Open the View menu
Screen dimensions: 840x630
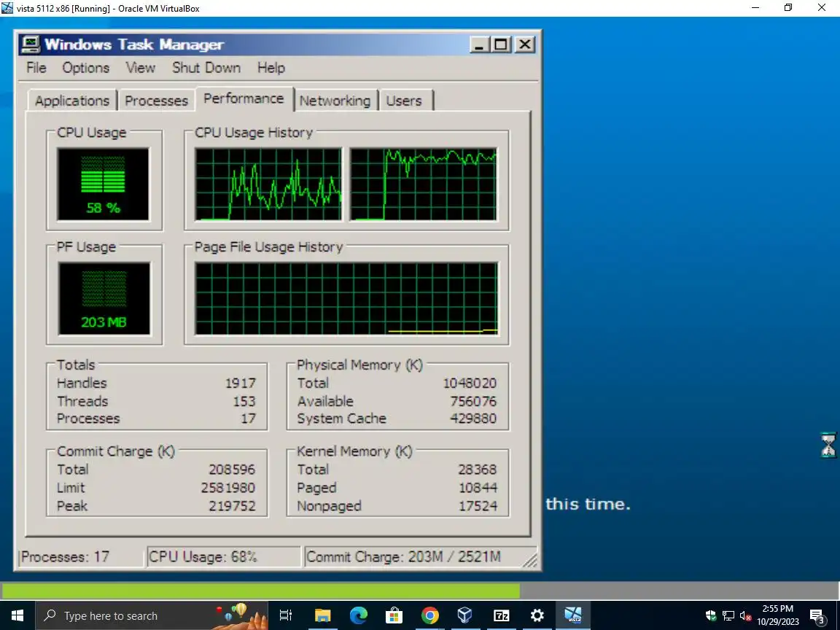[x=140, y=68]
